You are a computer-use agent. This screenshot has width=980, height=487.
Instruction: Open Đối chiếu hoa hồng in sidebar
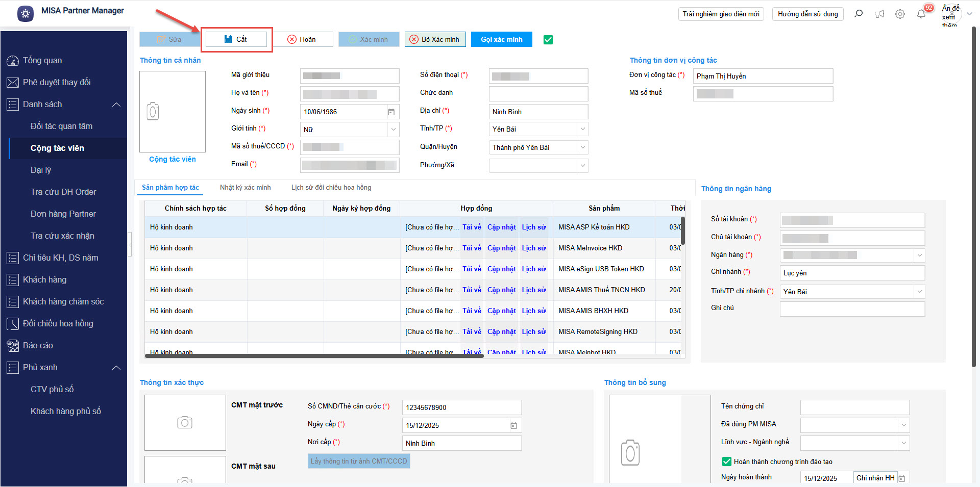click(x=58, y=323)
